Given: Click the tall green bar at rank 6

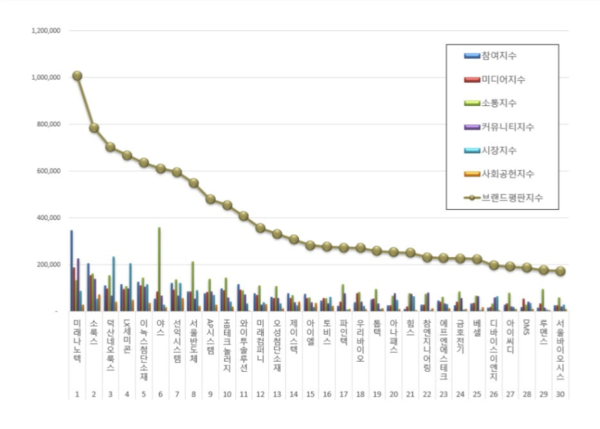Looking at the screenshot, I should coord(159,268).
